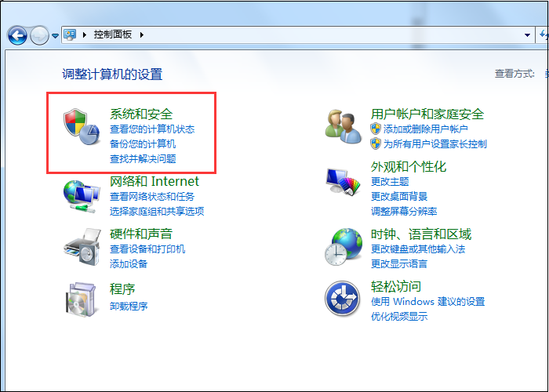Open 查找并解决问题 link

[x=143, y=159]
